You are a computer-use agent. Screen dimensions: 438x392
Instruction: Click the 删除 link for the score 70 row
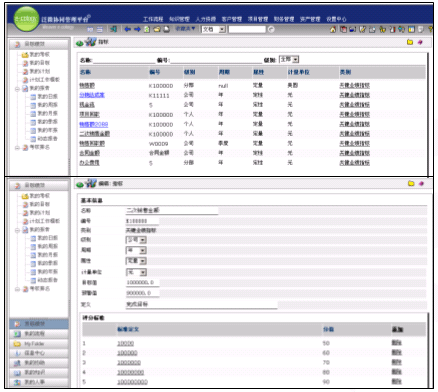tap(396, 362)
